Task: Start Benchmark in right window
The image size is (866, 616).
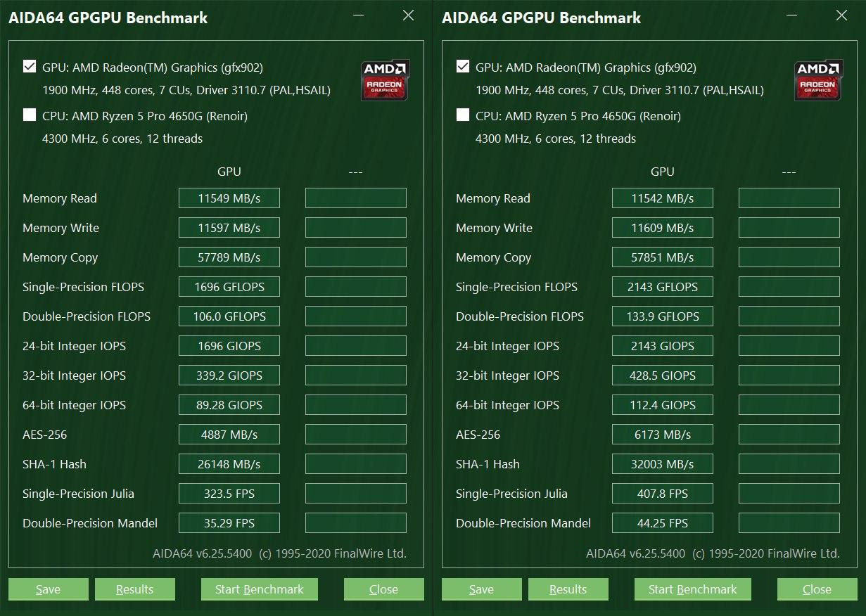Action: 693,589
